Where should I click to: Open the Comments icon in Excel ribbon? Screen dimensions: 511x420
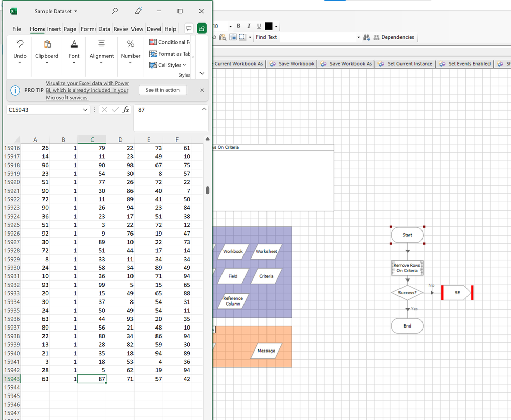[189, 28]
